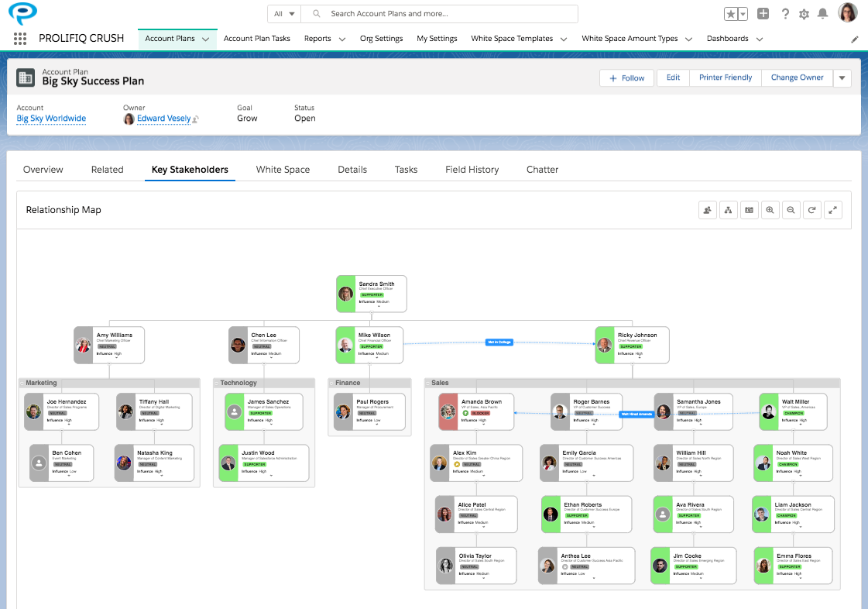Open the hierarchy view icon in Relationship Map
868x609 pixels.
[728, 209]
